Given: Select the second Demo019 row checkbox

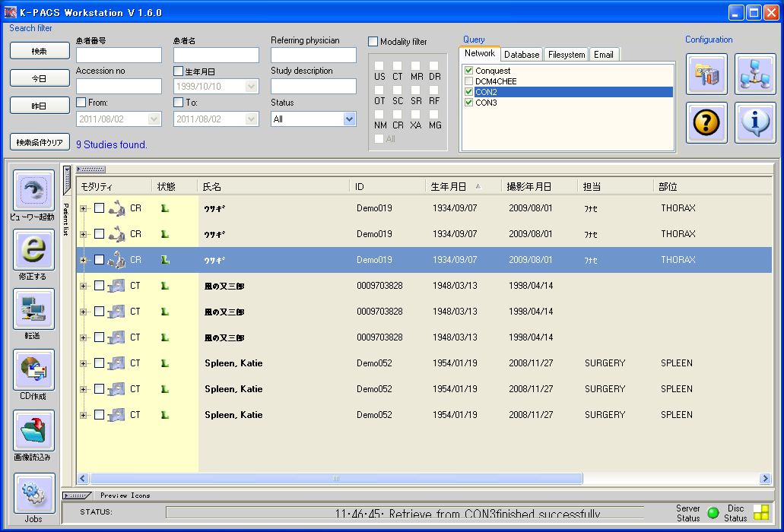Looking at the screenshot, I should (x=99, y=234).
